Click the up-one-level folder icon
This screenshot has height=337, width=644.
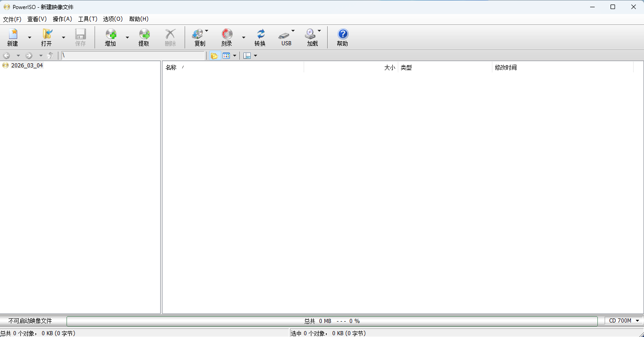point(50,56)
